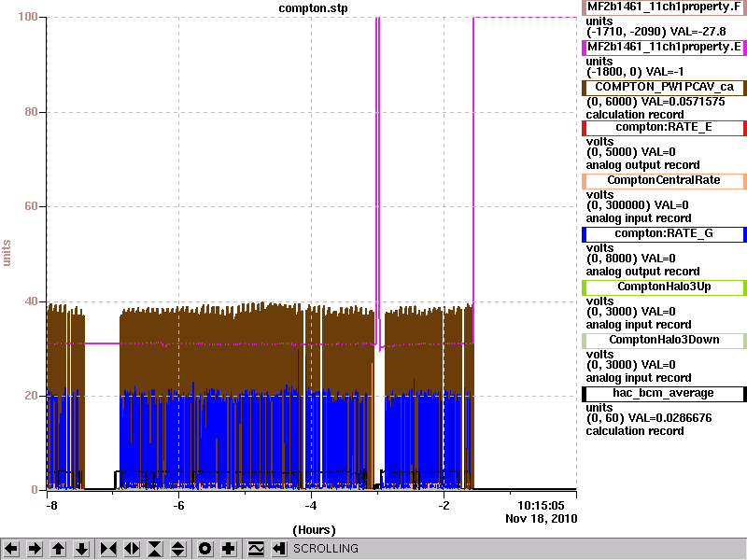Select the MF2b1461_11ch1property.E magenta legend
The width and height of the screenshot is (747, 560).
664,48
